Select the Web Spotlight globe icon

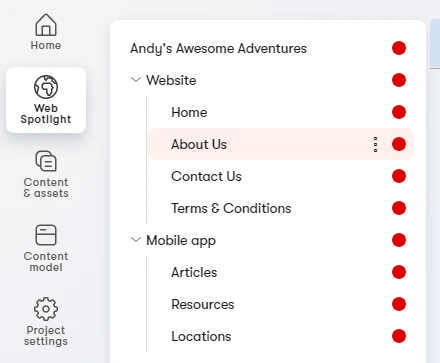pyautogui.click(x=46, y=87)
